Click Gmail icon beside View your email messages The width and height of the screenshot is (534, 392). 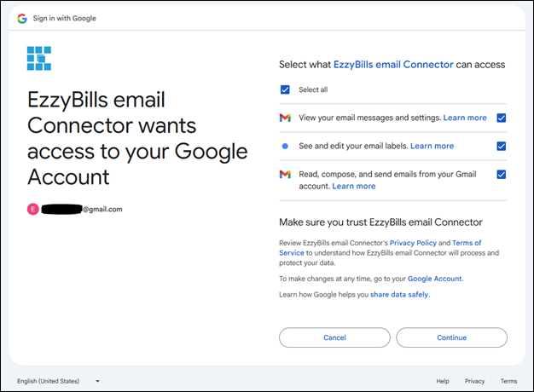tap(285, 118)
